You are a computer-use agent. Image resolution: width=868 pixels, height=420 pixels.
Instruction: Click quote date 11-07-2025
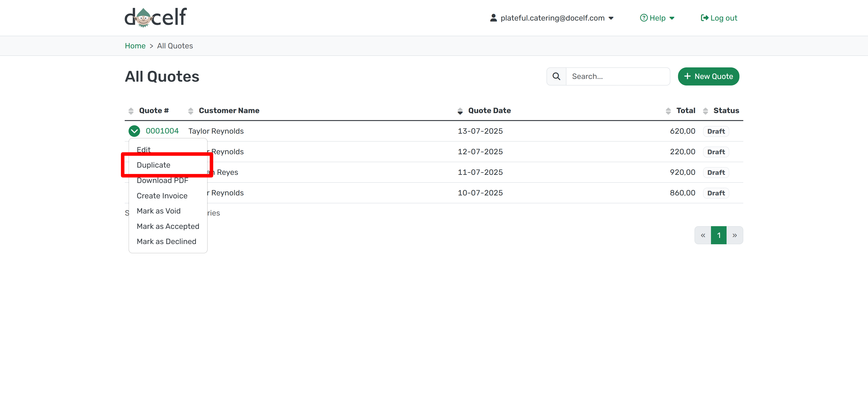click(480, 172)
